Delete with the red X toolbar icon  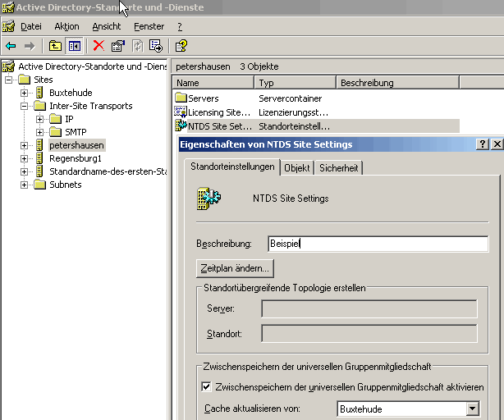click(x=99, y=46)
